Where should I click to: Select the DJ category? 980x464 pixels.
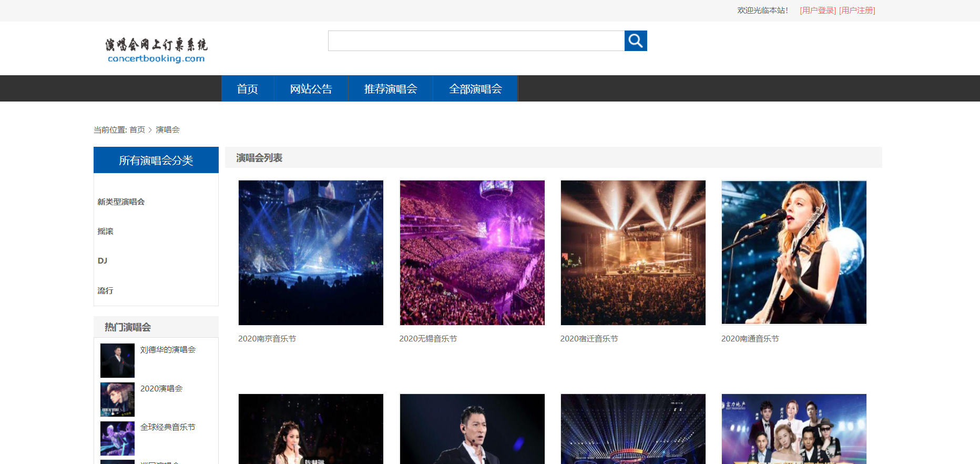coord(103,261)
